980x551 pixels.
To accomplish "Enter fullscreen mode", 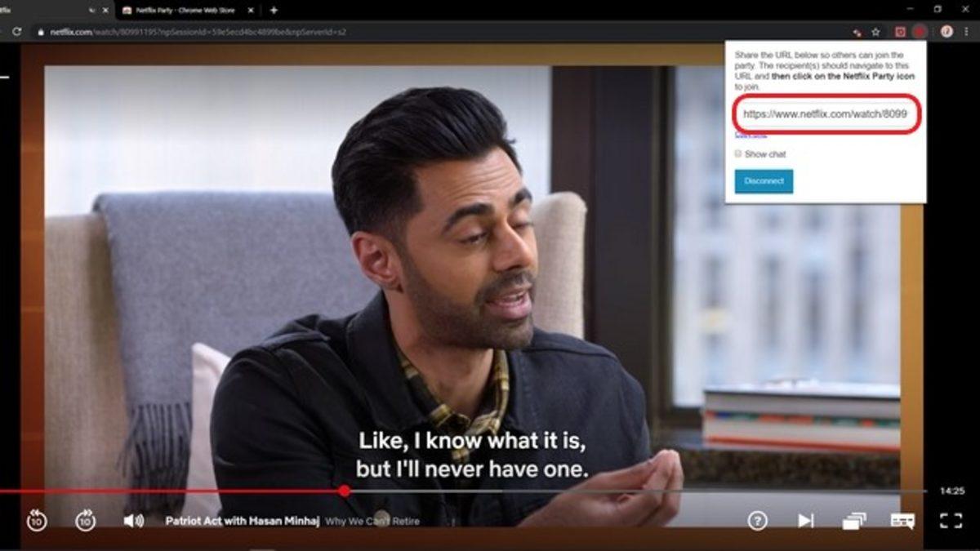I will tap(950, 519).
